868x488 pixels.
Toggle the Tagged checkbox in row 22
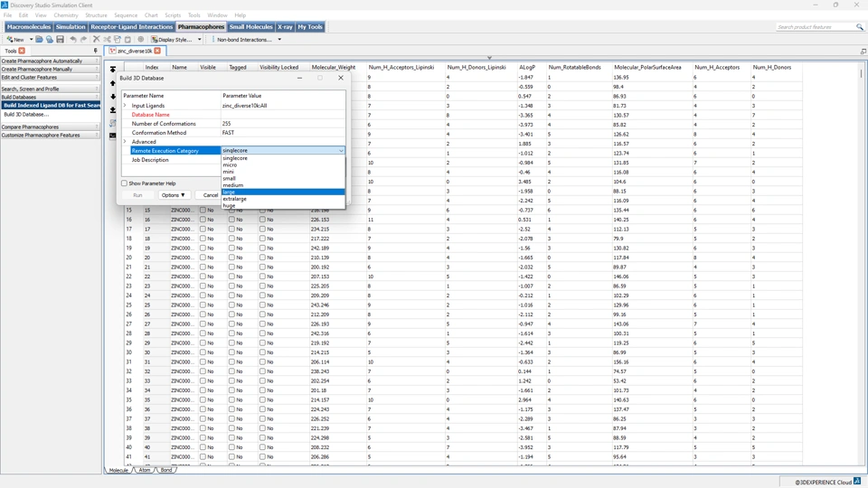231,277
